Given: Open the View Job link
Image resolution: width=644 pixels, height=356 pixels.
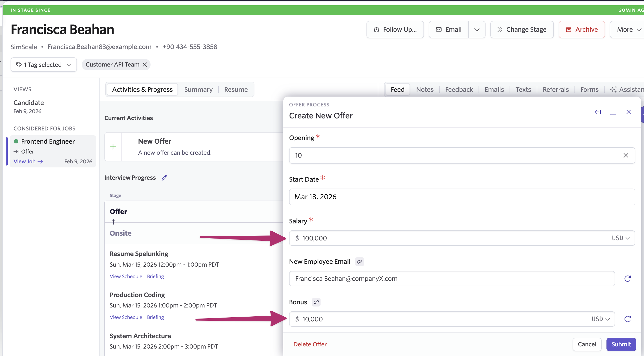Looking at the screenshot, I should (x=28, y=161).
